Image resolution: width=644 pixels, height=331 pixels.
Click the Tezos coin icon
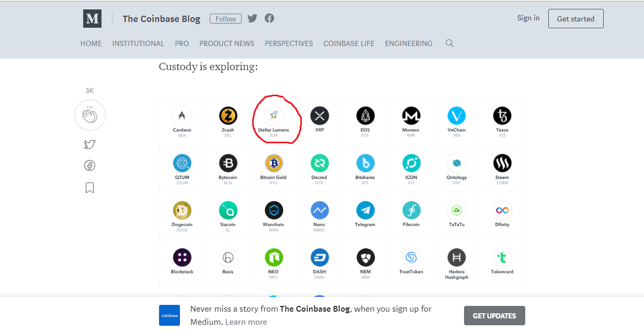(x=502, y=116)
